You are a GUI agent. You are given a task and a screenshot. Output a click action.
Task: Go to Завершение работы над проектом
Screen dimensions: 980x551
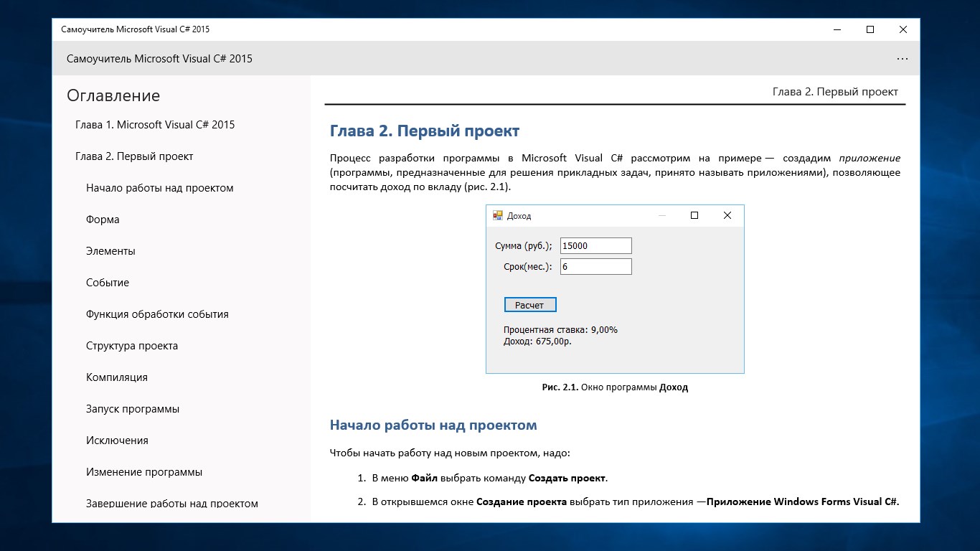click(x=172, y=504)
